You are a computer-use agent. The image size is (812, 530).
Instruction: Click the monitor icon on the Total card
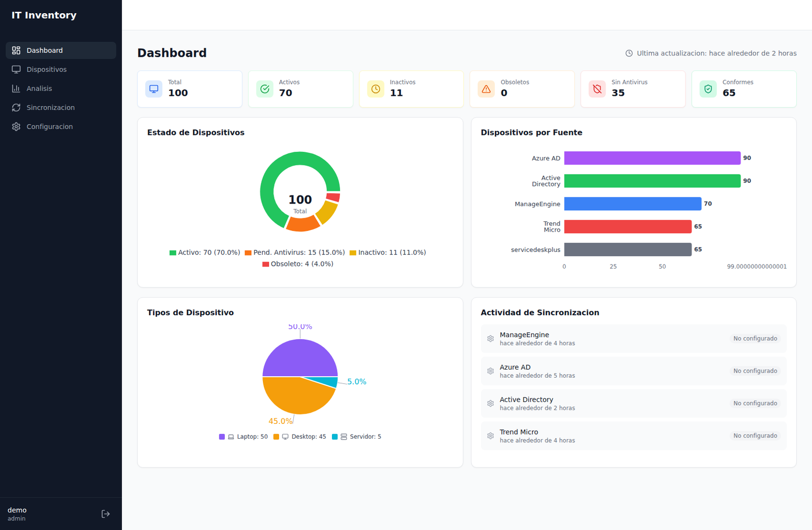pyautogui.click(x=154, y=89)
